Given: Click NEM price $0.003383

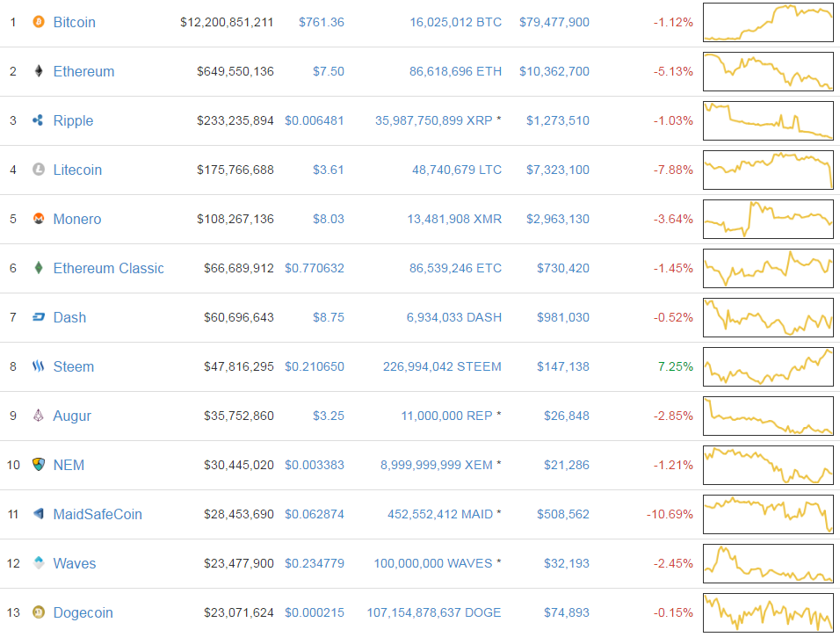Looking at the screenshot, I should tap(315, 465).
